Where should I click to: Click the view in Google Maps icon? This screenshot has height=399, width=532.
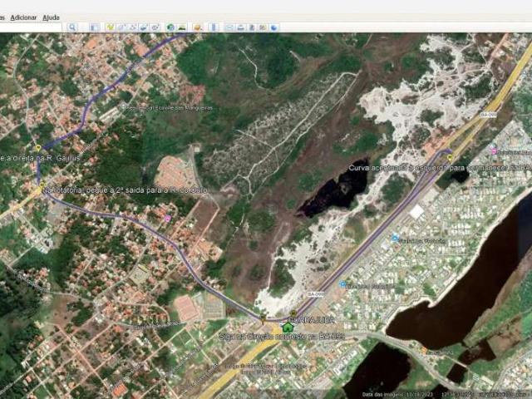coord(263,27)
